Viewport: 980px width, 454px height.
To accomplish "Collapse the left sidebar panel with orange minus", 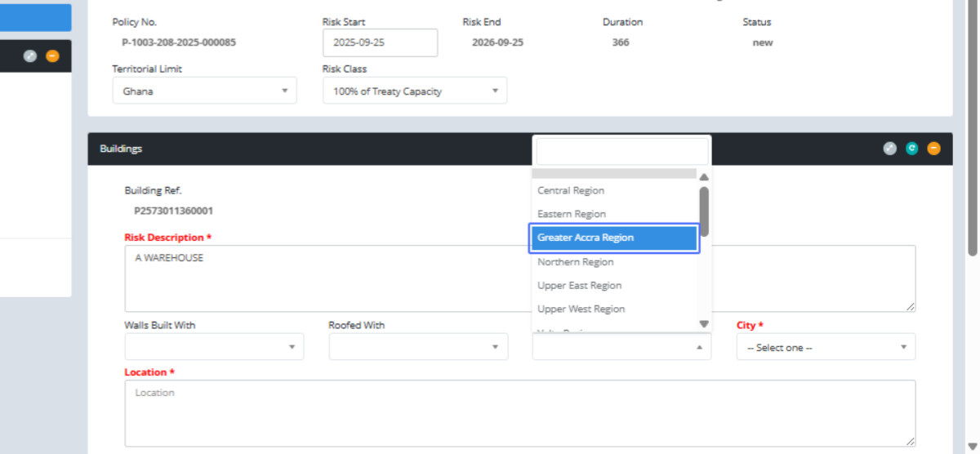I will pyautogui.click(x=52, y=56).
